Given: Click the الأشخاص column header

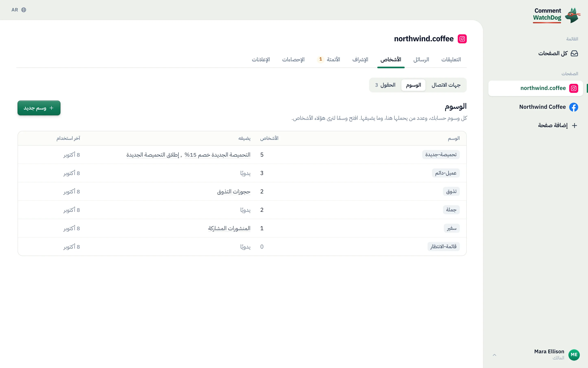Looking at the screenshot, I should (x=269, y=138).
